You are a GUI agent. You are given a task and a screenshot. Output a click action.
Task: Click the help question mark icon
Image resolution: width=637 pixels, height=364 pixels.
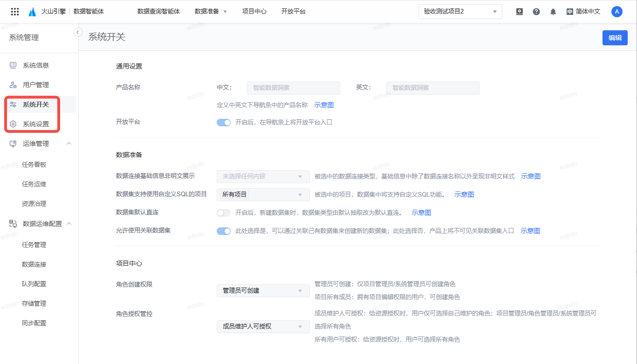click(x=536, y=12)
